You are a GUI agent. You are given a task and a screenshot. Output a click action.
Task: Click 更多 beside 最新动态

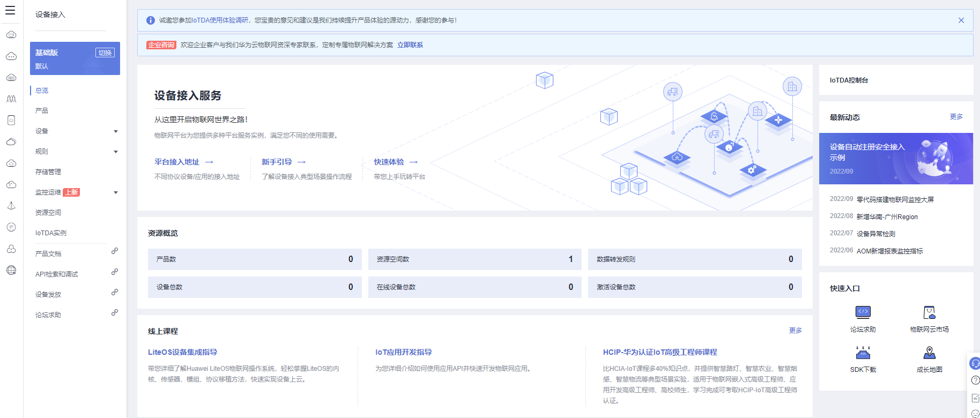[x=956, y=117]
